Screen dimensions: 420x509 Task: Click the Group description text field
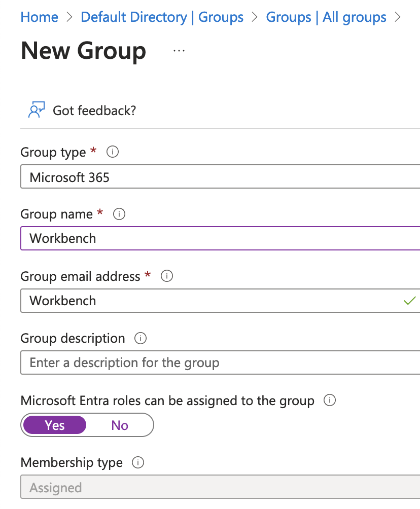click(x=220, y=362)
